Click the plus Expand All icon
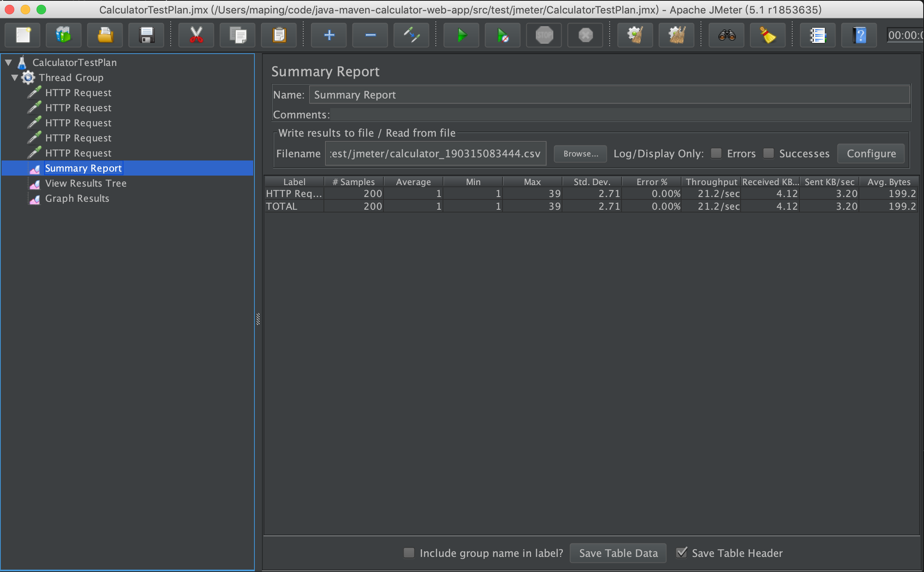The height and width of the screenshot is (572, 924). click(x=329, y=35)
